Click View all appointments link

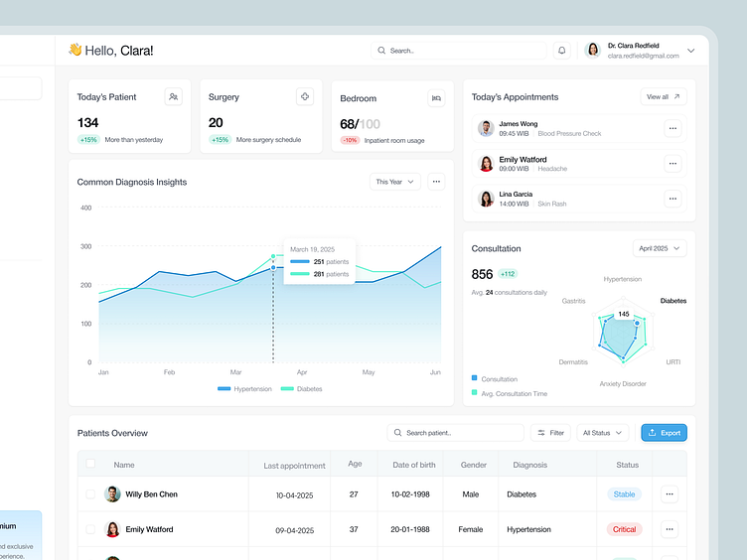664,97
